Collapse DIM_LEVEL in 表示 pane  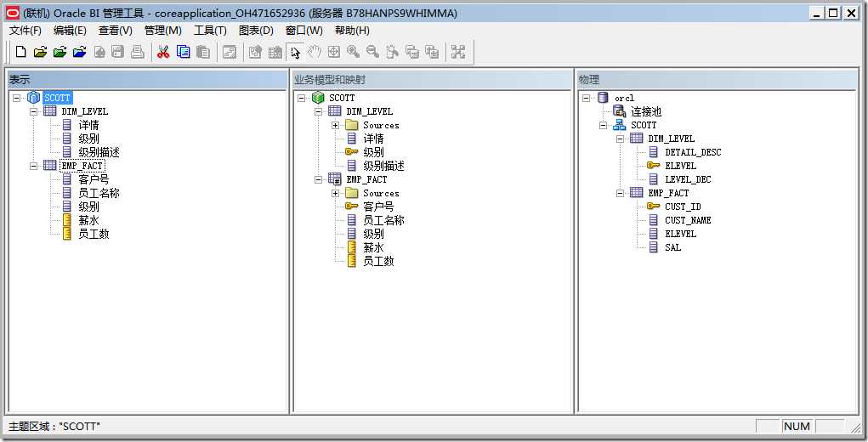(34, 111)
